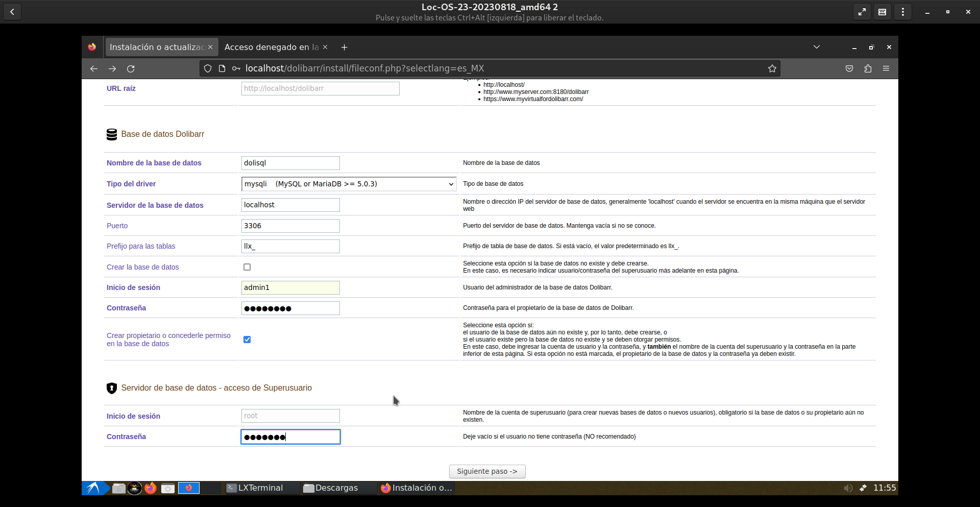Open the Firefox extensions icon

coord(868,68)
